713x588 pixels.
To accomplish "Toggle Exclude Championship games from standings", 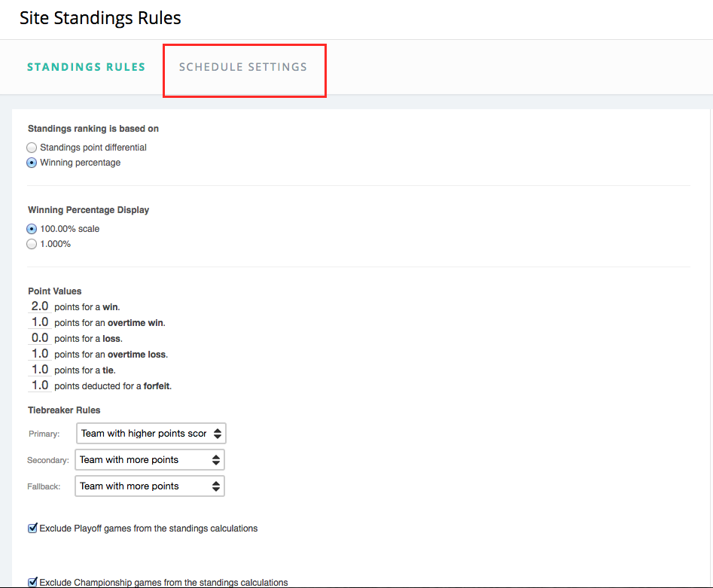I will coord(32,581).
